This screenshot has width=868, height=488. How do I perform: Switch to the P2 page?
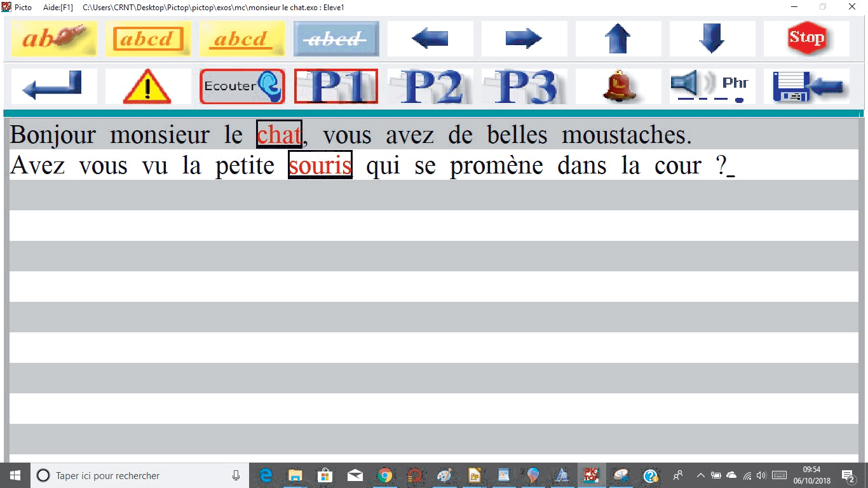click(430, 86)
